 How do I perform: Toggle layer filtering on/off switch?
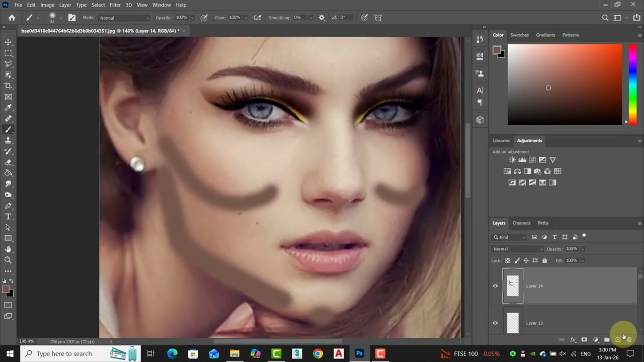(584, 235)
